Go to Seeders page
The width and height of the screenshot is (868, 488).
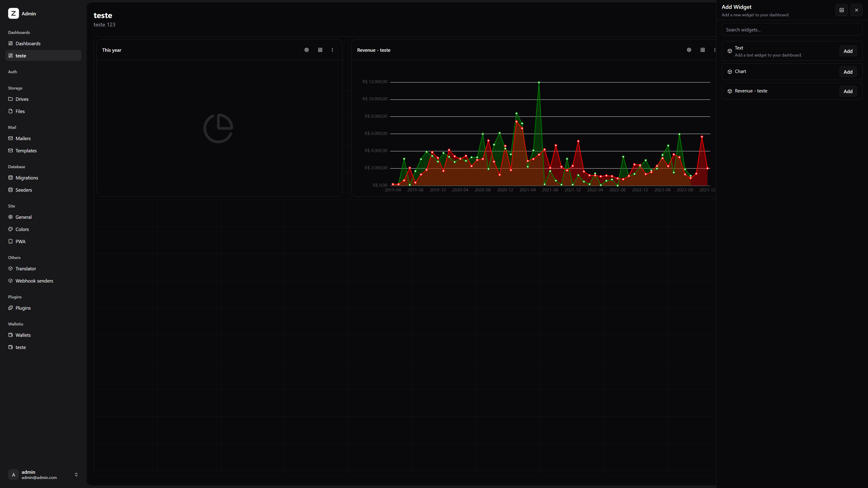click(43, 190)
